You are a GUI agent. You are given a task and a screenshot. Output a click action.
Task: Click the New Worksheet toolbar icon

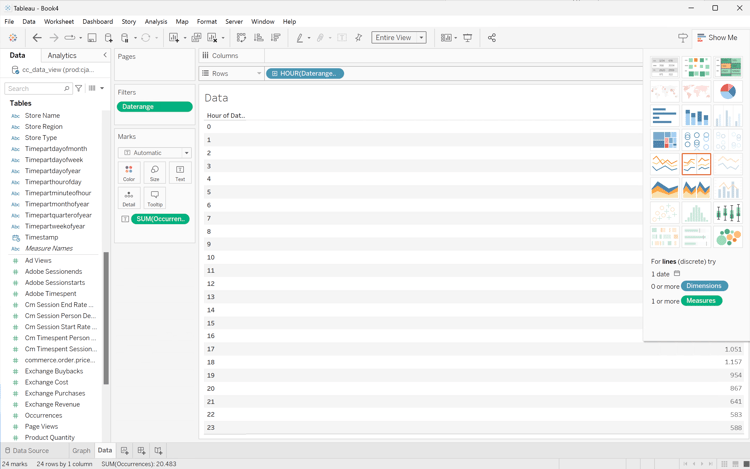[x=174, y=38]
